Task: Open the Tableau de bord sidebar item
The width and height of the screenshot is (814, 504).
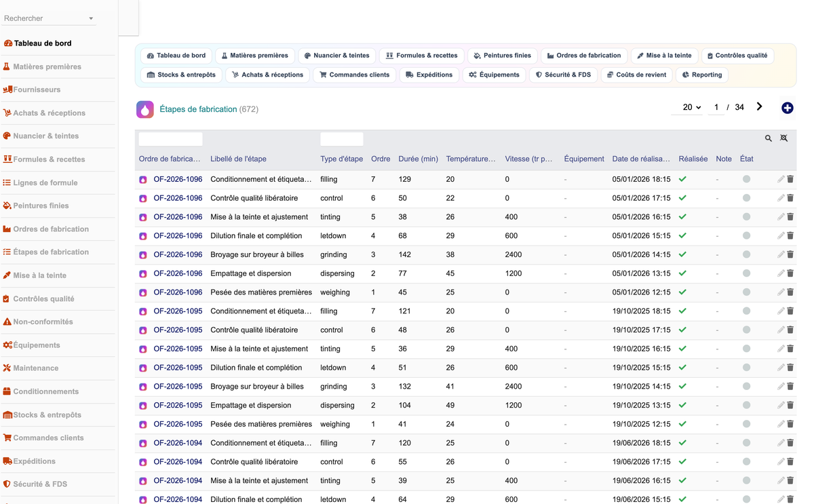Action: coord(42,43)
